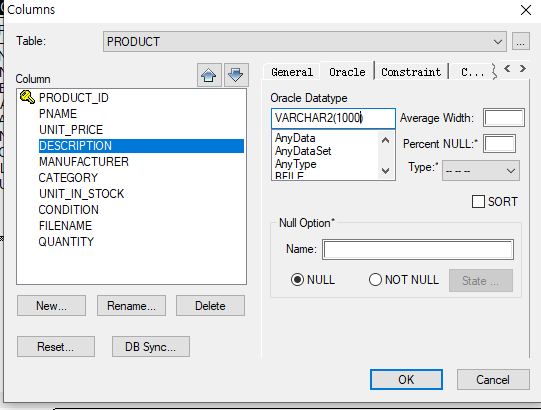
Task: Focus the Null Option Name field
Action: click(418, 250)
